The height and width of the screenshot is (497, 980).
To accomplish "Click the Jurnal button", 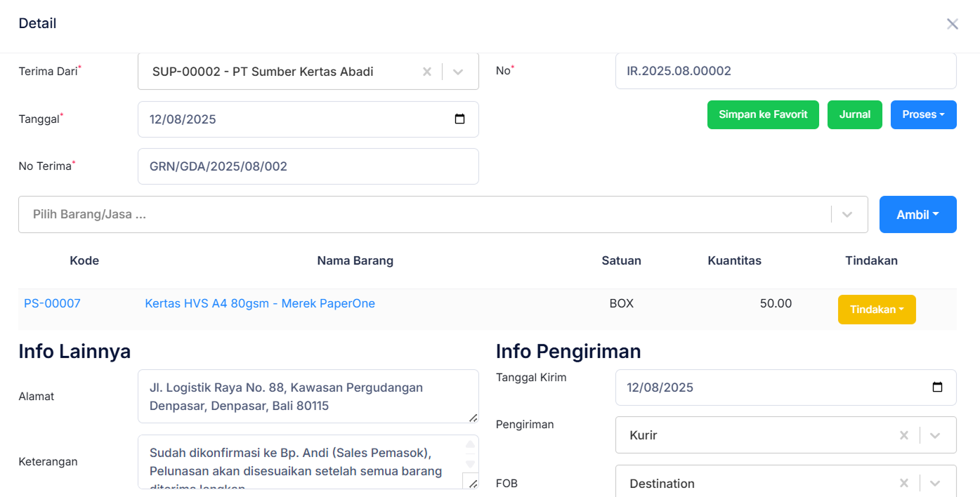I will click(854, 114).
